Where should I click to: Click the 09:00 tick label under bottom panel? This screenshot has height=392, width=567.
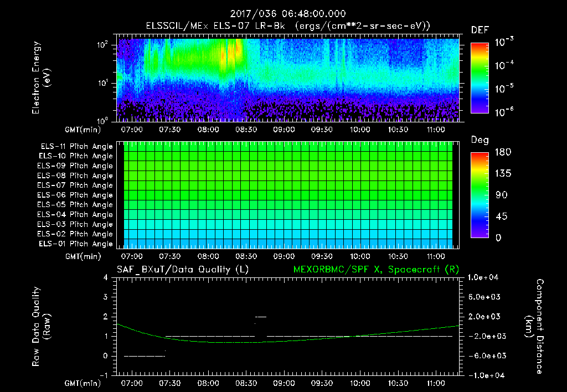284,383
